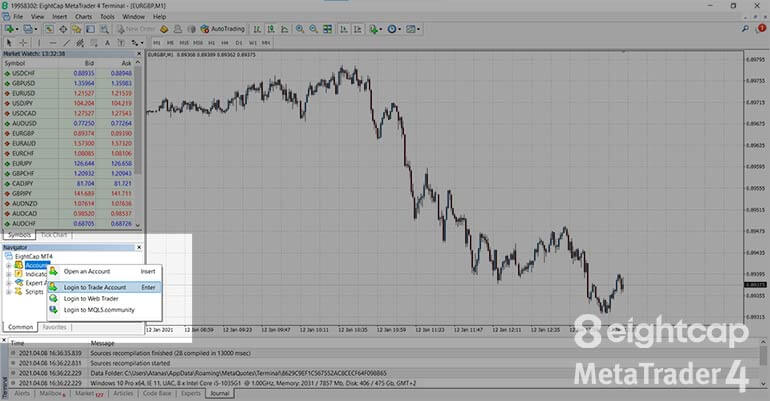Click the Indicators list green plus icon
This screenshot has height=401, width=770.
[x=373, y=29]
